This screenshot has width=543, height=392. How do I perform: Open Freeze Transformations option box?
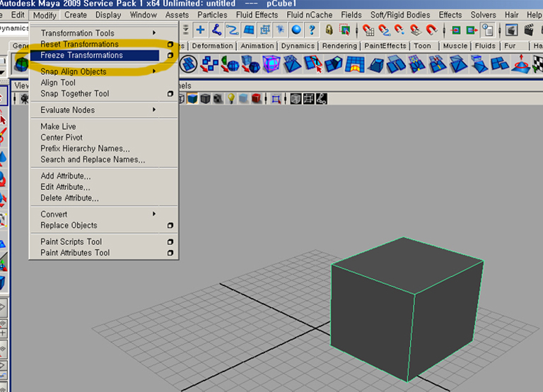click(x=170, y=55)
